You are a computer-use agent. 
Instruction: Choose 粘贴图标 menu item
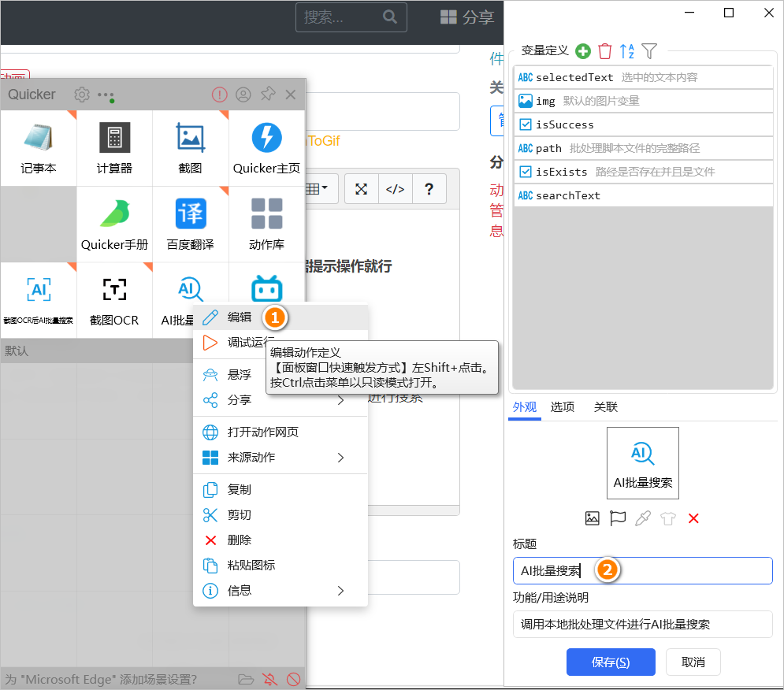281,566
